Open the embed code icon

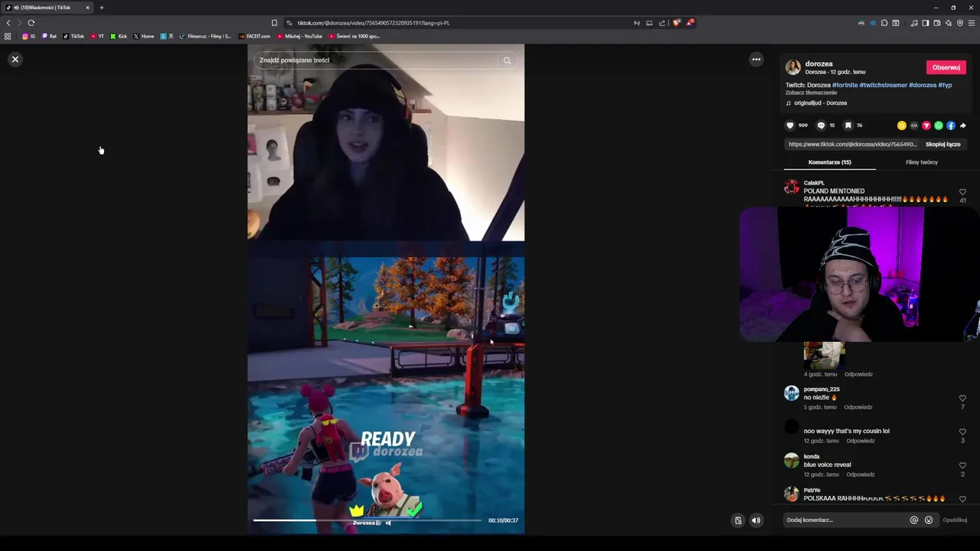point(913,126)
